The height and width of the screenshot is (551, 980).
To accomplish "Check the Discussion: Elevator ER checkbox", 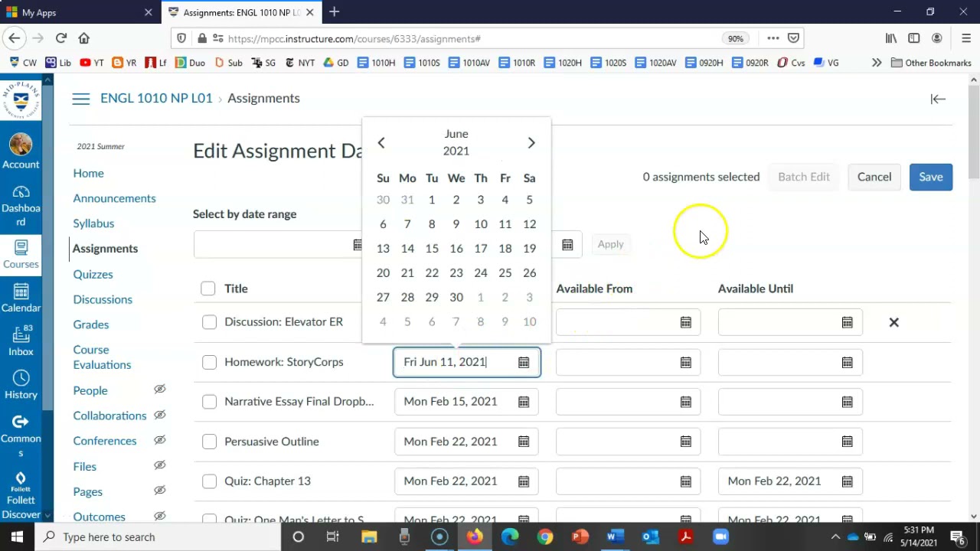I will pyautogui.click(x=209, y=322).
